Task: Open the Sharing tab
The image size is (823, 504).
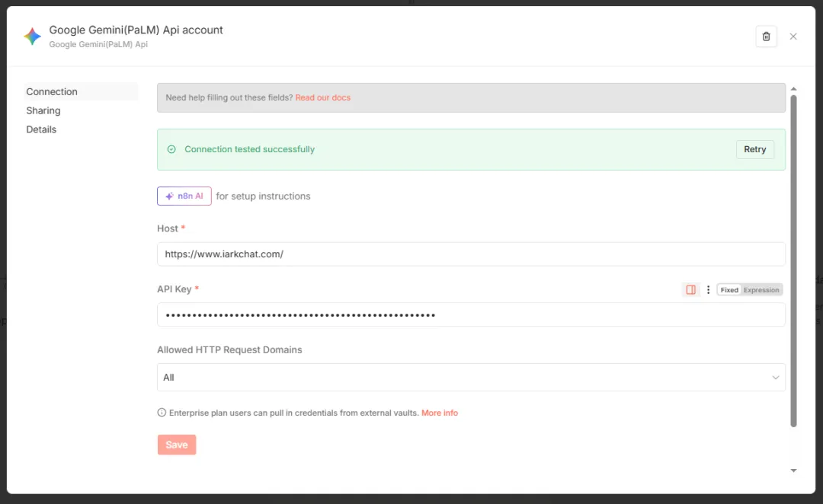Action: click(43, 110)
